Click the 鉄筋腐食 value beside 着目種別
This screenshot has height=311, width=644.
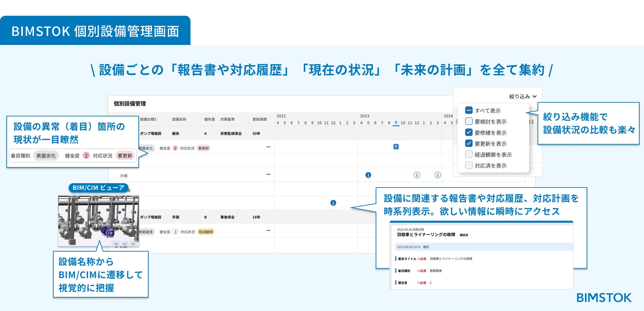click(x=436, y=271)
